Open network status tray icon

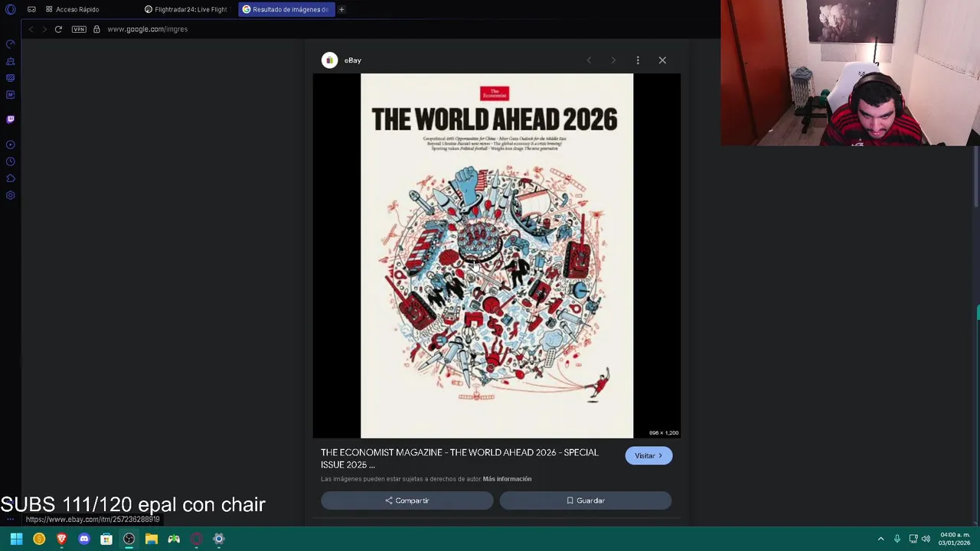tap(913, 539)
